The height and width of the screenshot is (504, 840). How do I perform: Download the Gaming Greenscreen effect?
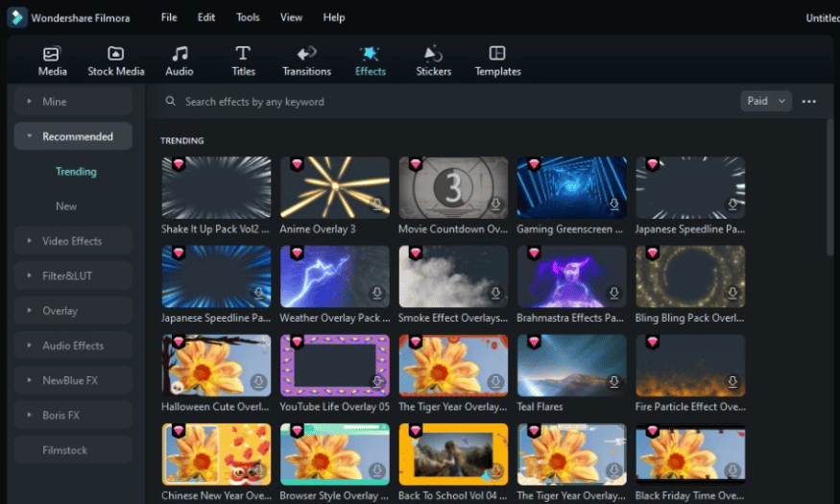coord(614,204)
